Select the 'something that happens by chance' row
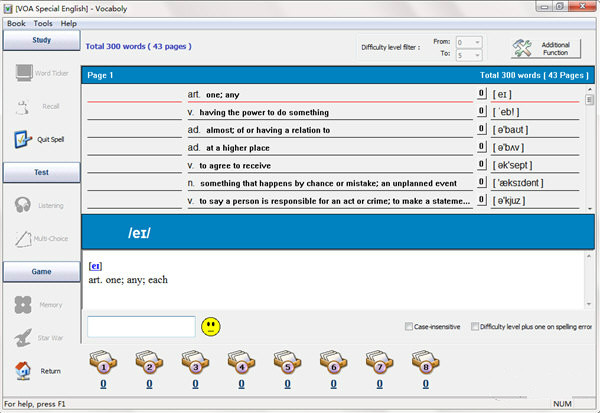 330,183
